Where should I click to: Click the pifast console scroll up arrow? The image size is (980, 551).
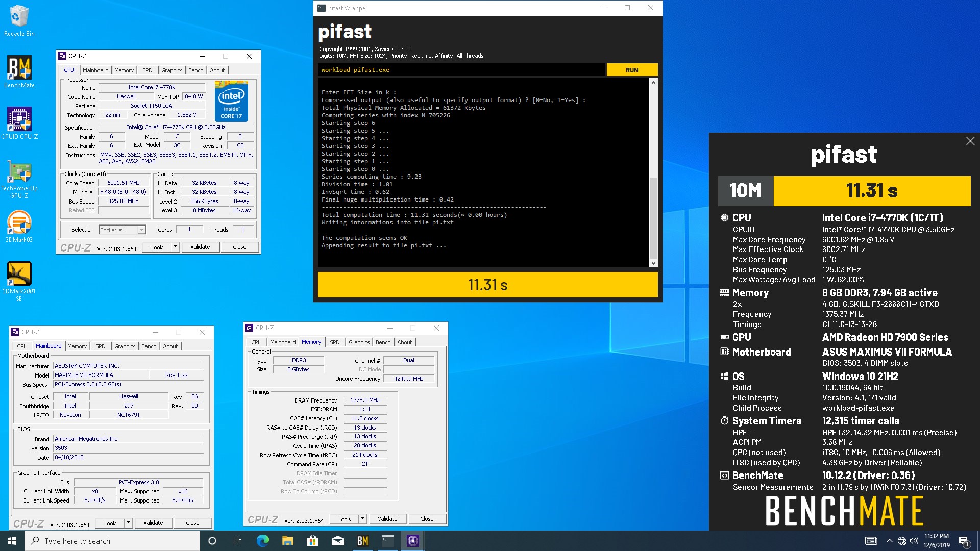pyautogui.click(x=653, y=83)
